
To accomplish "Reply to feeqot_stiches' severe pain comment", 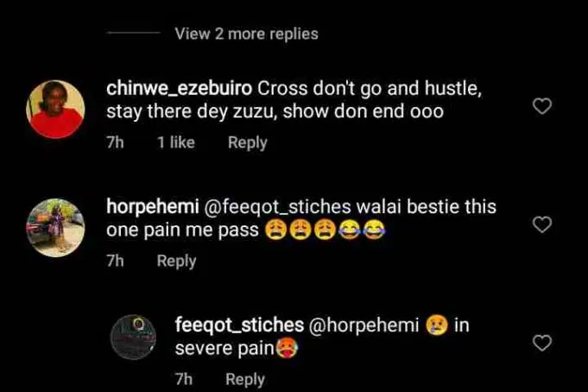I will coord(245,379).
